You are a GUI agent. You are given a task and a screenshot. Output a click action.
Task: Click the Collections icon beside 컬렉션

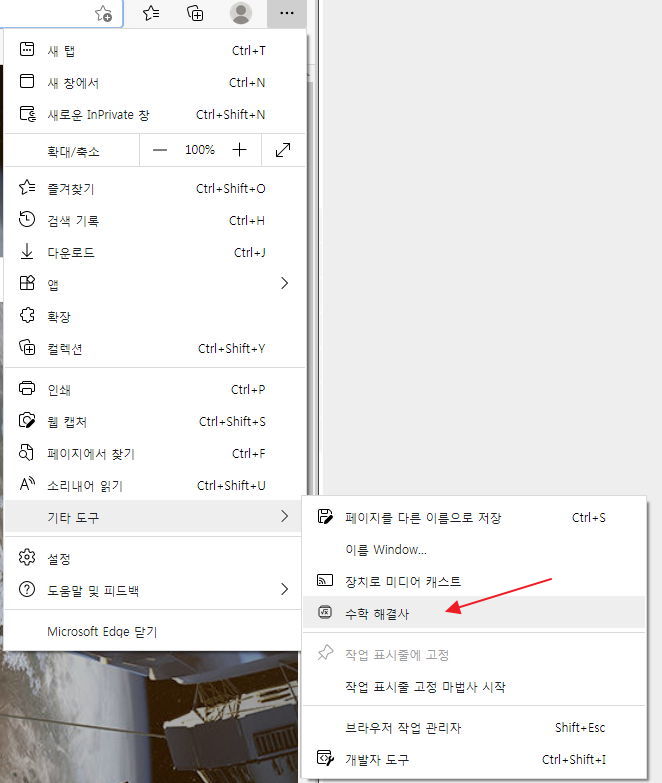coord(27,348)
